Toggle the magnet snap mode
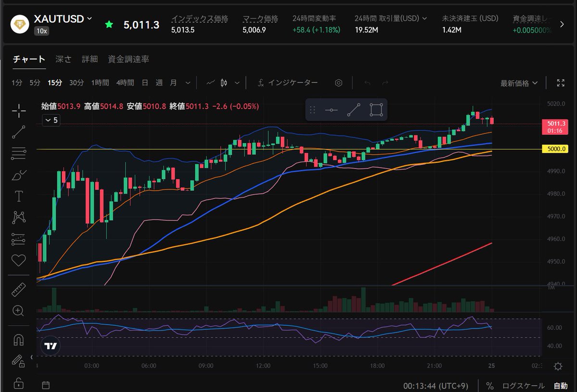The width and height of the screenshot is (577, 392). point(19,340)
